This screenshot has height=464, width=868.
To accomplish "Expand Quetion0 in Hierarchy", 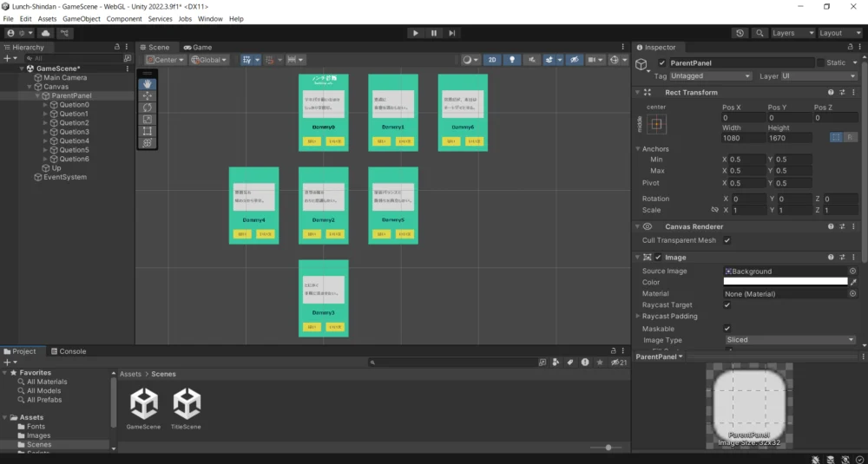I will pos(45,105).
